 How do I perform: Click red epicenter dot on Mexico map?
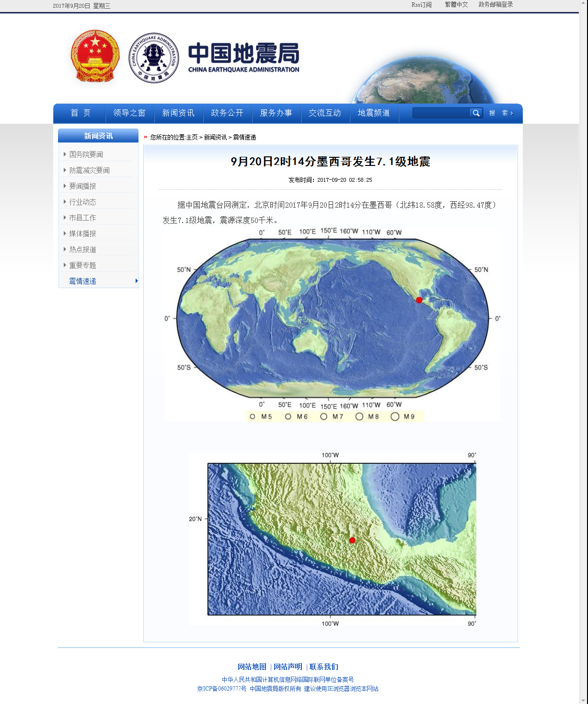(x=352, y=540)
